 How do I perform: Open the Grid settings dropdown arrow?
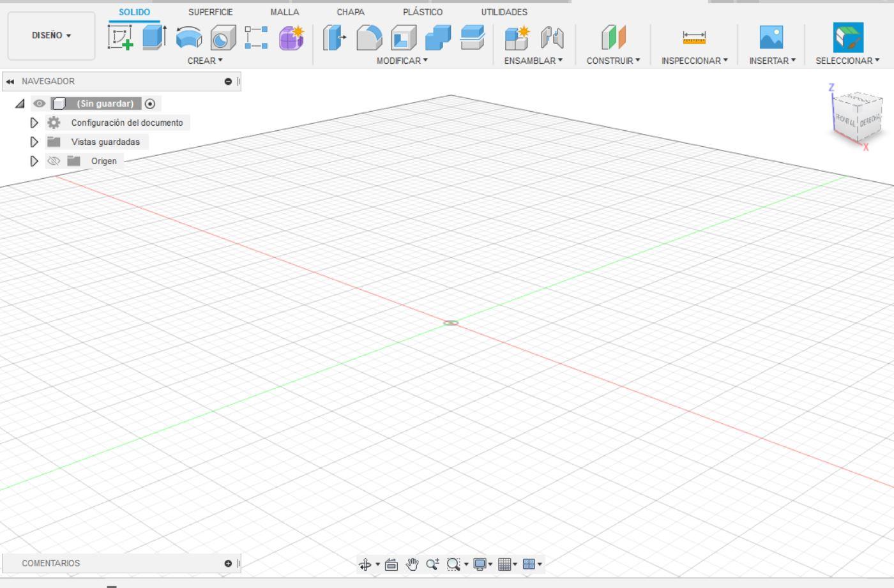pyautogui.click(x=515, y=564)
